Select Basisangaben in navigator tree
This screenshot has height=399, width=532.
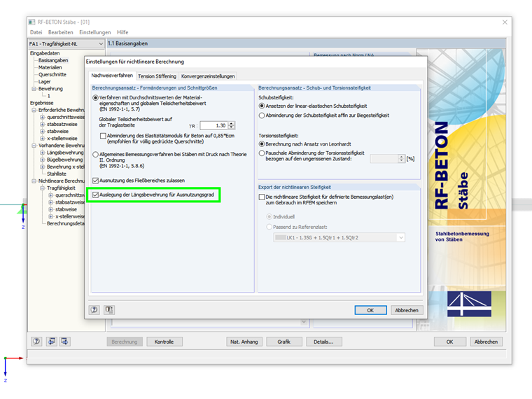53,60
